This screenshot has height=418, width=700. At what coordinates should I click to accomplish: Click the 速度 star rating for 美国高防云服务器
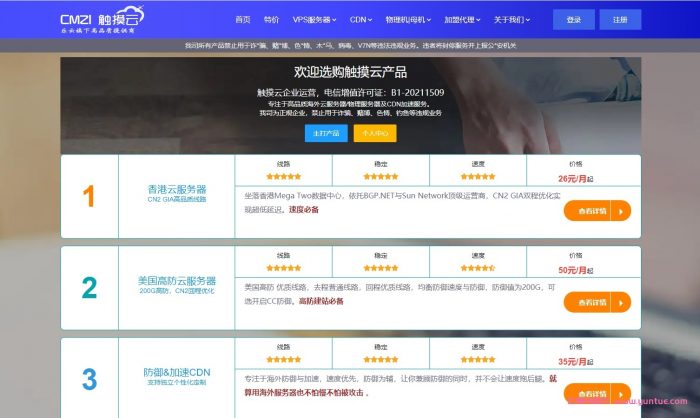[478, 268]
